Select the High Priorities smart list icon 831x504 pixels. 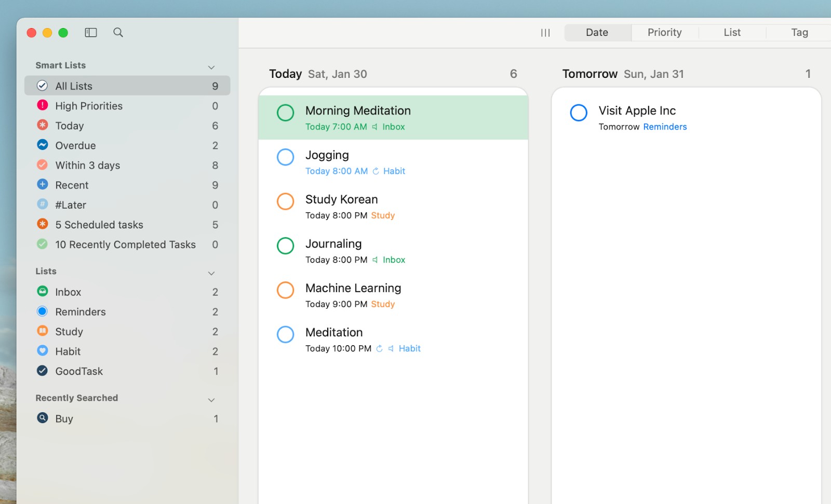coord(42,105)
